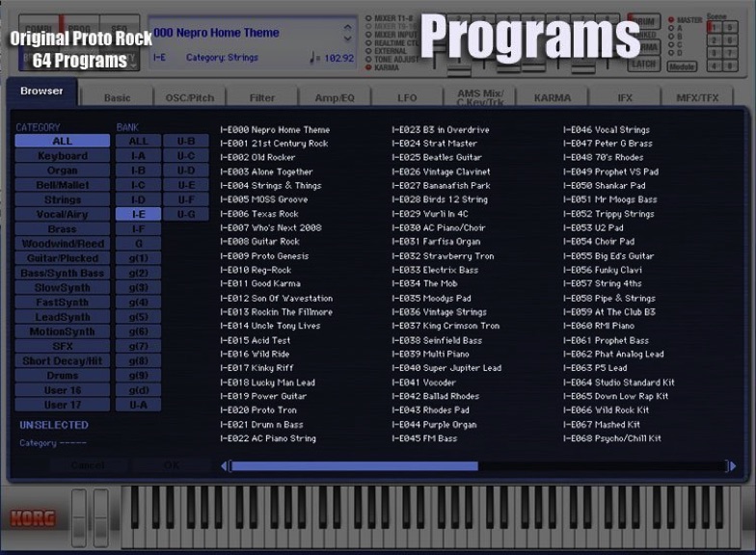This screenshot has width=756, height=555.
Task: Open the AMS Mix/C.Key Trk tab
Action: (480, 97)
